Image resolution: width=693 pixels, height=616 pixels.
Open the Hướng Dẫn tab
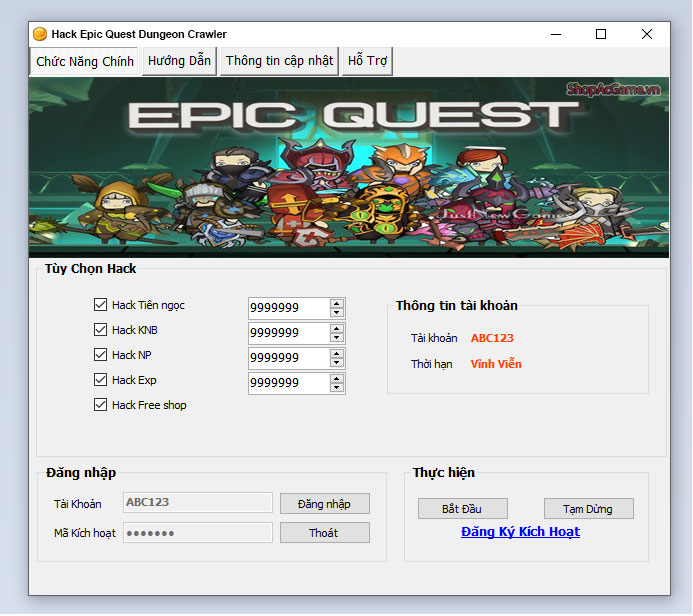179,61
